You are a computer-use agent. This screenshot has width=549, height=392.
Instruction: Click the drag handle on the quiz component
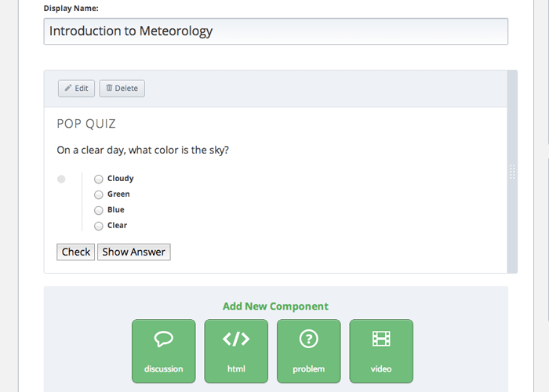(512, 172)
